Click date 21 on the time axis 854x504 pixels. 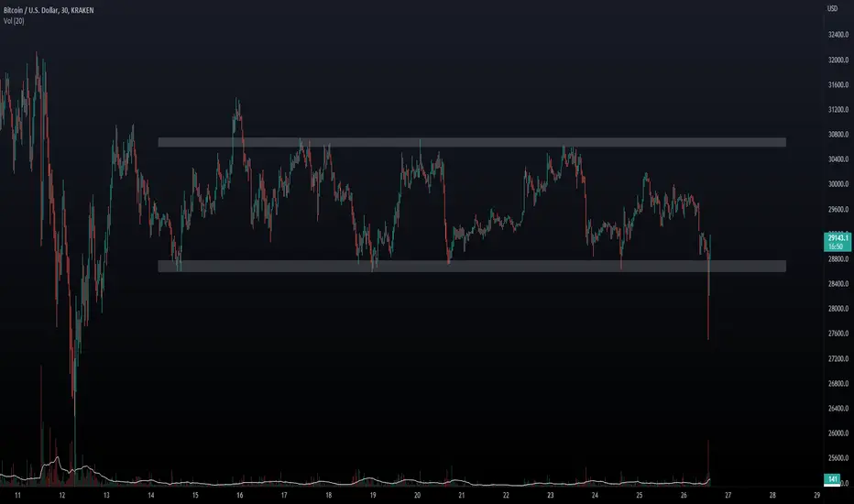[461, 495]
